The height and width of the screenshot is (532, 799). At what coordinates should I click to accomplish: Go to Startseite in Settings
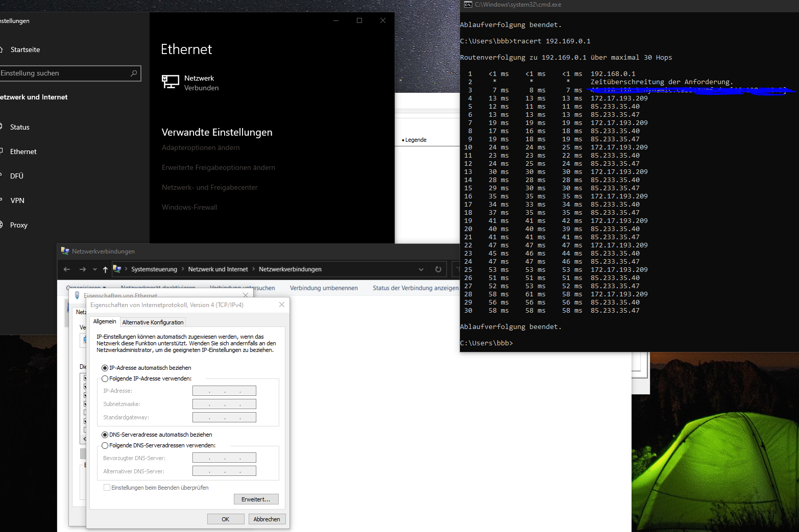click(25, 49)
